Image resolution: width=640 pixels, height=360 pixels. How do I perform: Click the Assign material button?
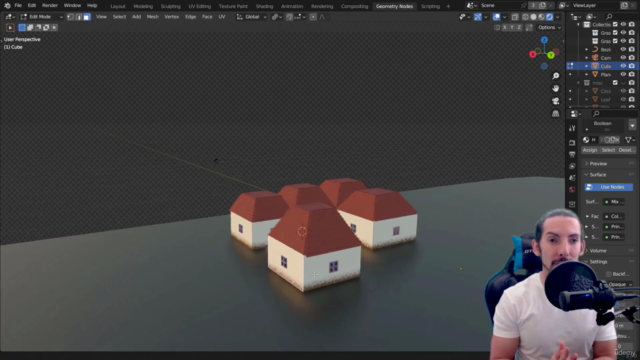(590, 150)
